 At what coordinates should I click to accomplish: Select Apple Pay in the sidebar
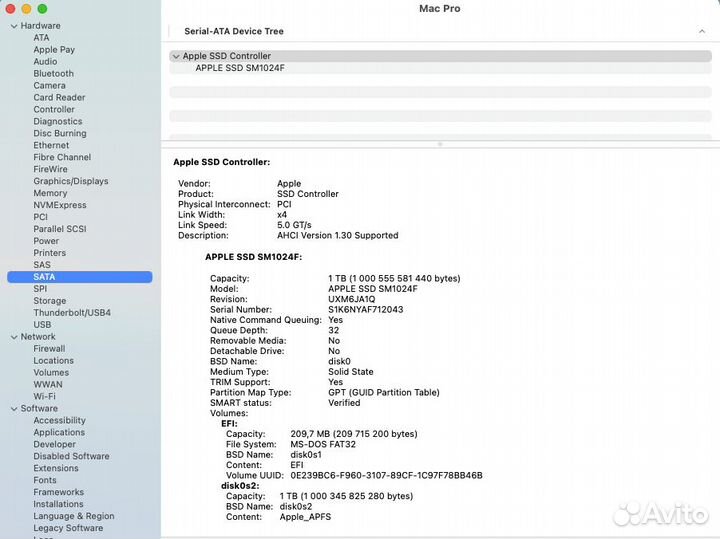click(x=54, y=50)
